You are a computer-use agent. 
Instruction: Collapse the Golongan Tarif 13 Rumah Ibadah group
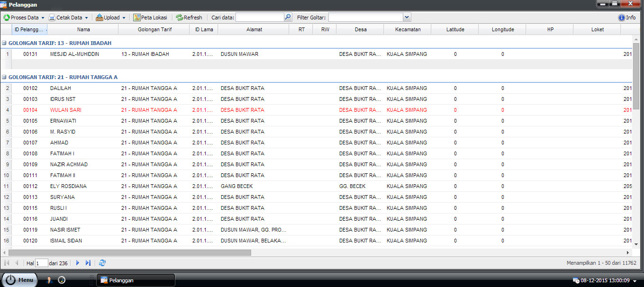4,43
